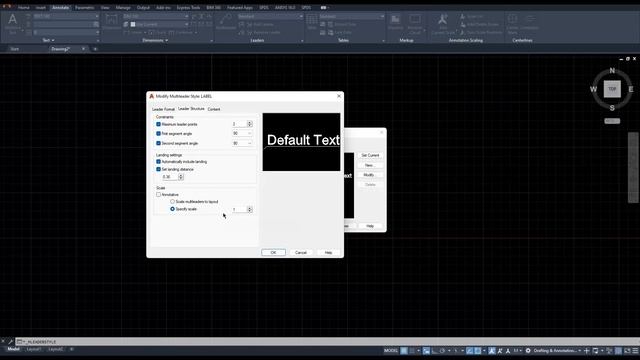
Task: Select the Specify scale radio button
Action: pyautogui.click(x=172, y=209)
